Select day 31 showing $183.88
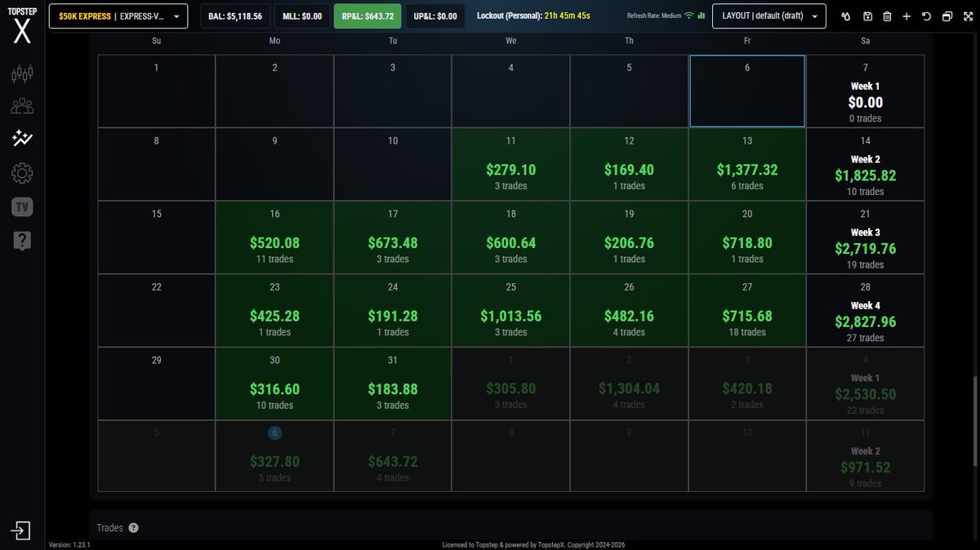Screen dimensions: 980x550 (393, 383)
